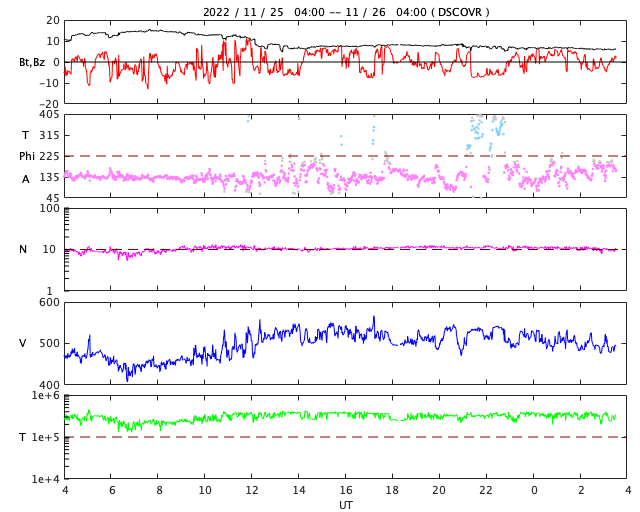Image resolution: width=640 pixels, height=512 pixels.
Task: Click the '500' velocity axis value
Action: pyautogui.click(x=49, y=343)
